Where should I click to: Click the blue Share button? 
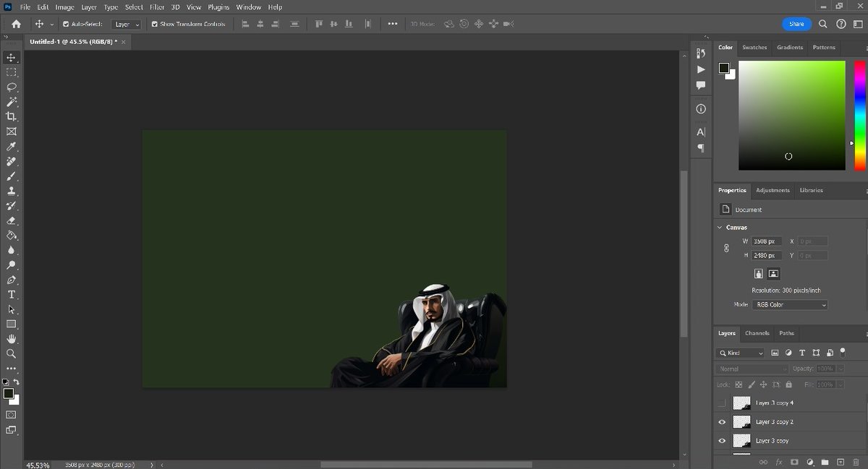click(x=796, y=24)
